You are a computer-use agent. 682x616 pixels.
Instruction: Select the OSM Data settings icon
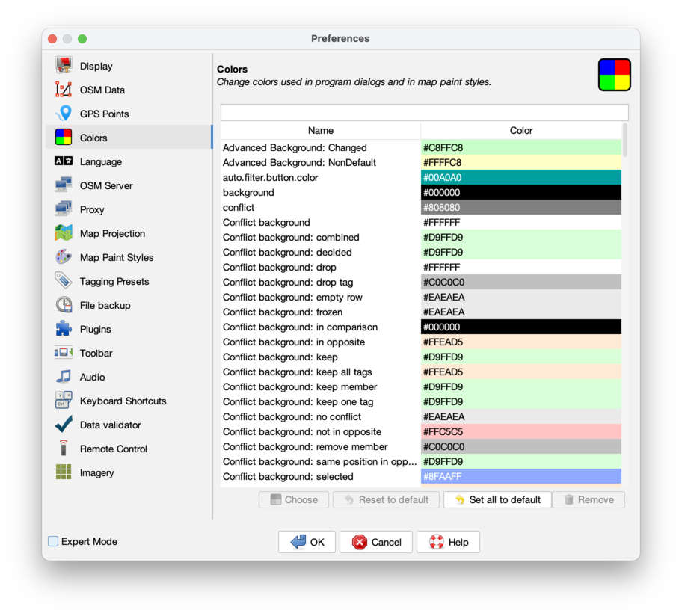click(x=63, y=90)
